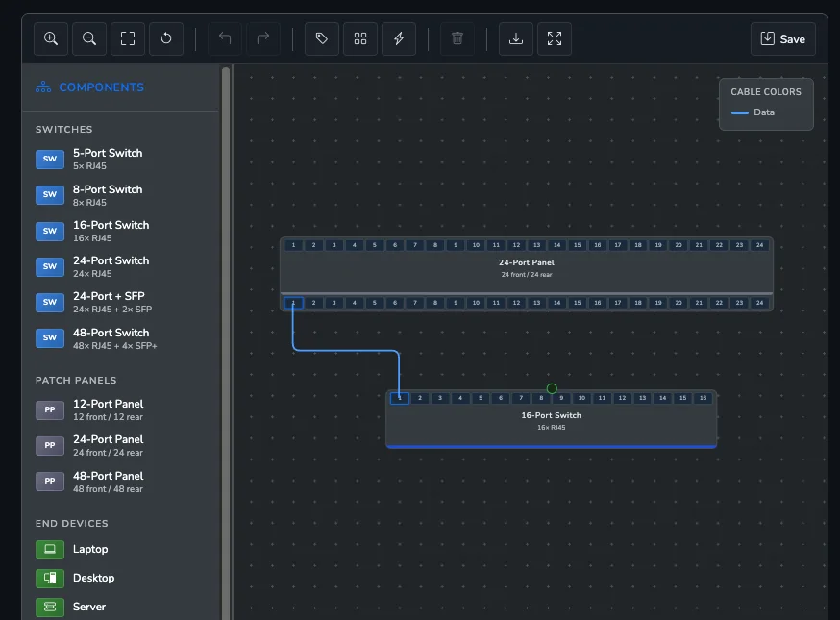Viewport: 840px width, 620px height.
Task: Click the green handle above 16-Port Switch
Action: [552, 388]
